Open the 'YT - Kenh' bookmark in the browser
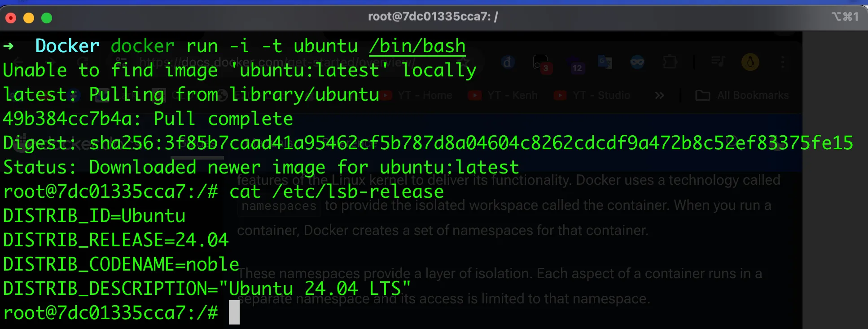Image resolution: width=868 pixels, height=329 pixels. tap(503, 95)
